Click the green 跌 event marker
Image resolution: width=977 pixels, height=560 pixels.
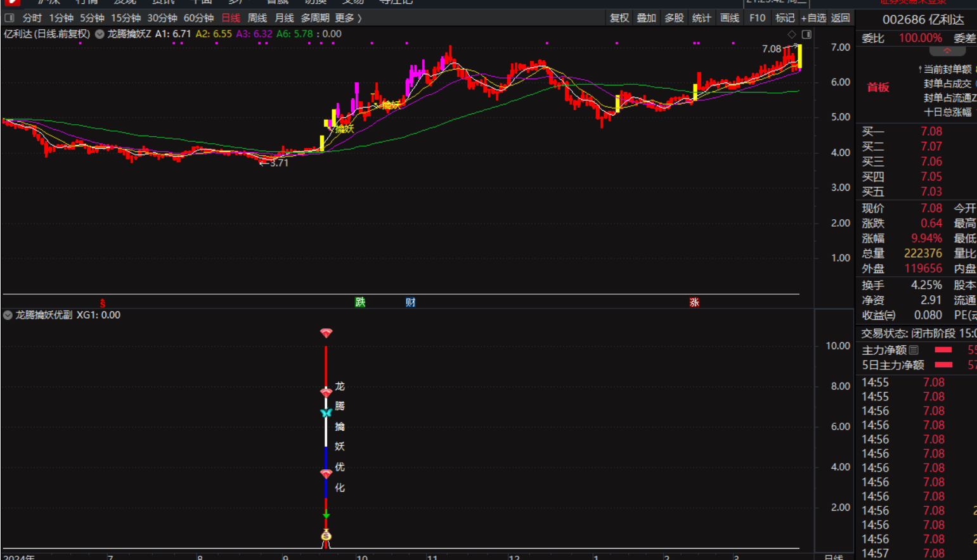click(x=360, y=302)
